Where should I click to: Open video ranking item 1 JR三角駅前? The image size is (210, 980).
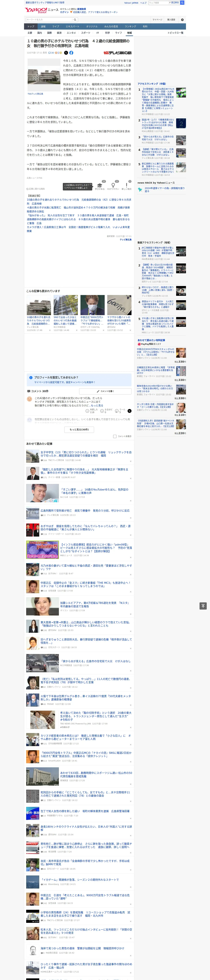(158, 252)
